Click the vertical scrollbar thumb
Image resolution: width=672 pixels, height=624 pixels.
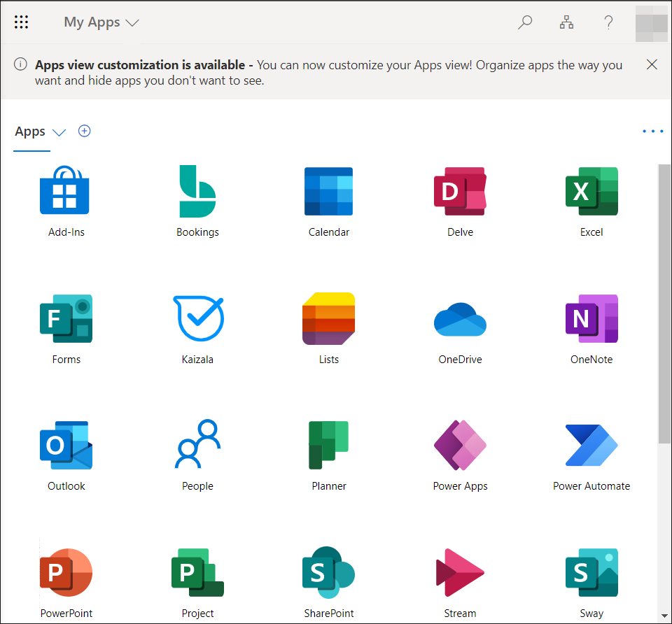(x=664, y=304)
